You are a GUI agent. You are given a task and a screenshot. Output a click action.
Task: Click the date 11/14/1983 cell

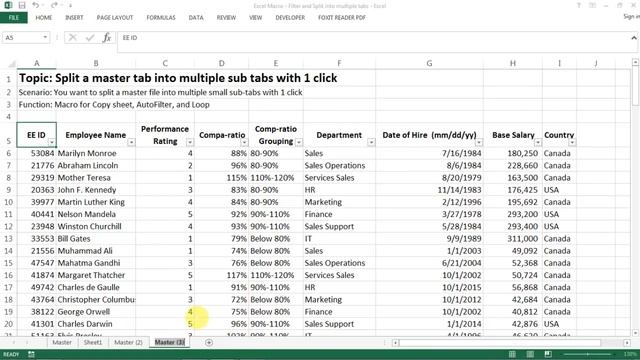[x=429, y=190]
